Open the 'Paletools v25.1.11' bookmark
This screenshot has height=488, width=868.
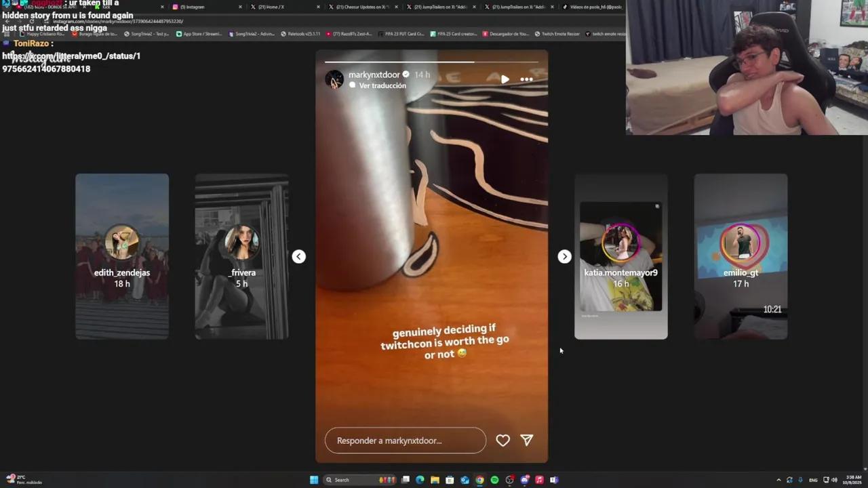pyautogui.click(x=300, y=33)
